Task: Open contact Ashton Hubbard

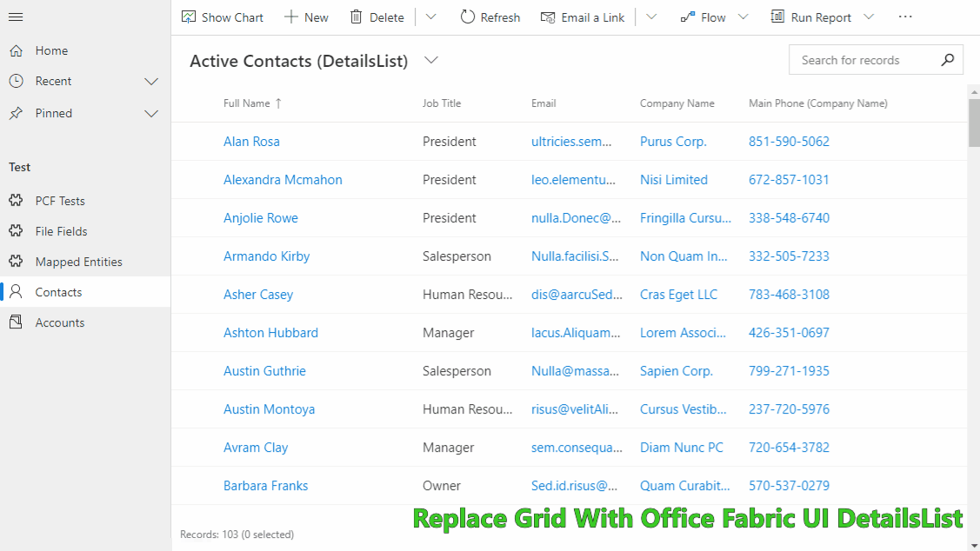Action: (x=270, y=333)
